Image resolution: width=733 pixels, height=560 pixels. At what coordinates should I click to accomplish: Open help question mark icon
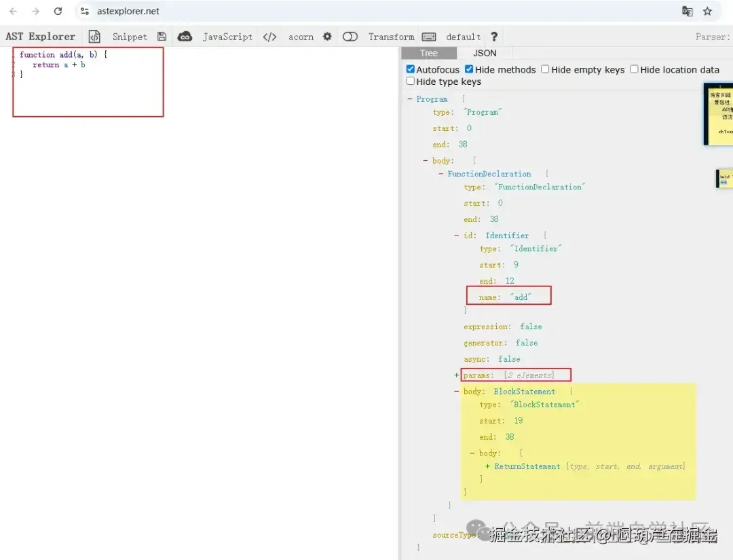pos(494,37)
